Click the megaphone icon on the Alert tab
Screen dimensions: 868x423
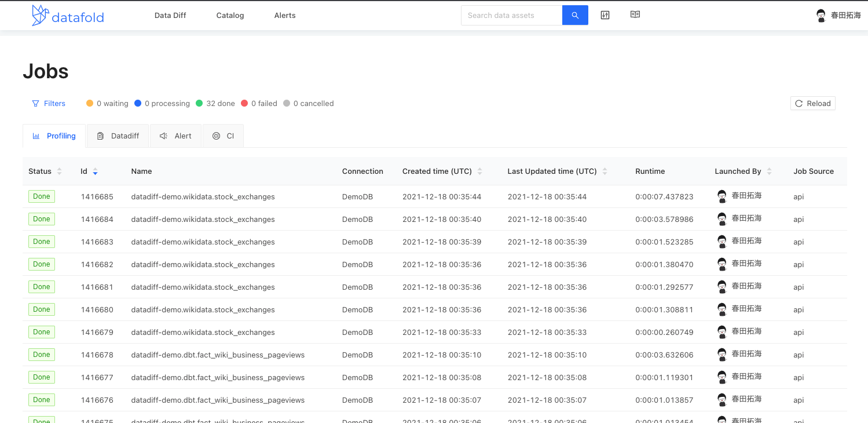point(163,136)
